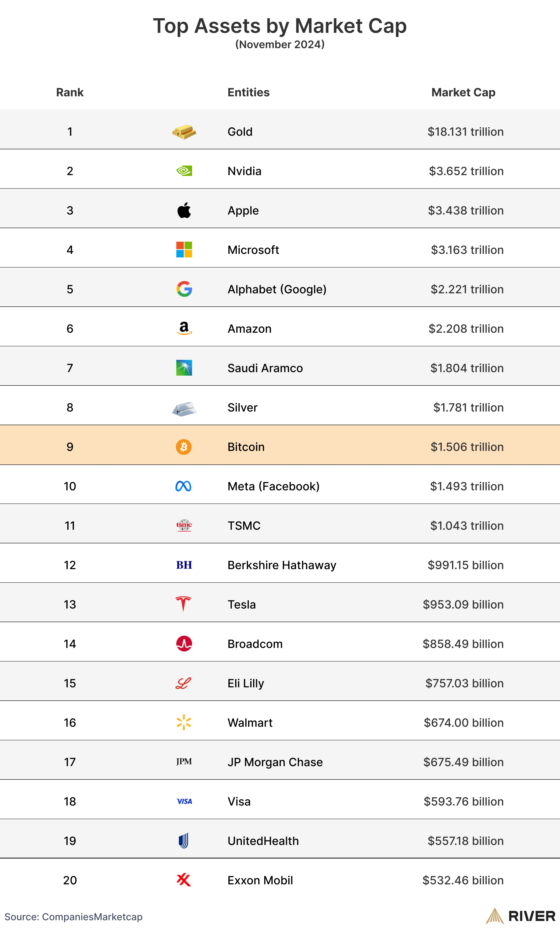The width and height of the screenshot is (560, 929).
Task: Select the Broadcom entity name
Action: point(255,644)
